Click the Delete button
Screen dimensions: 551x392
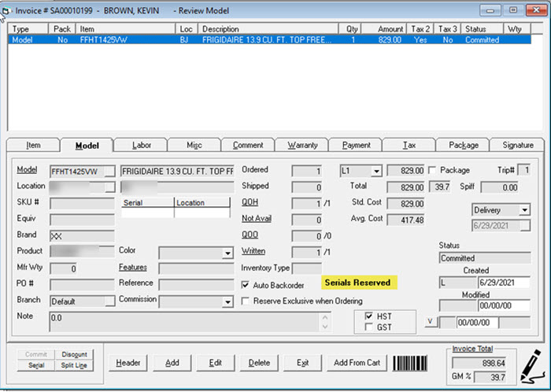259,363
